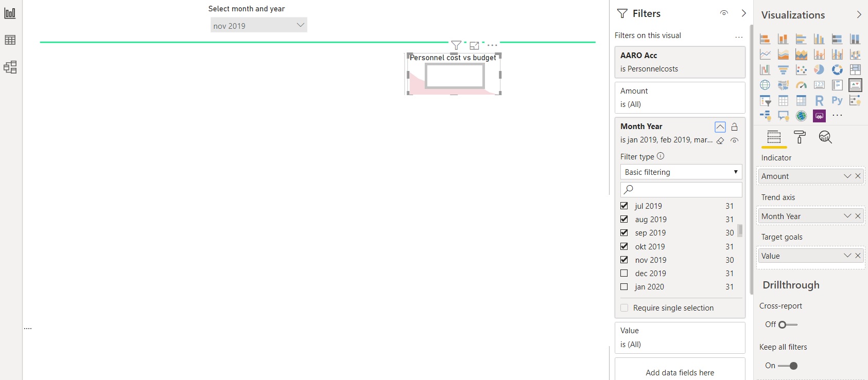Select the ArcGIS Maps visual
868x380 pixels.
click(x=801, y=116)
